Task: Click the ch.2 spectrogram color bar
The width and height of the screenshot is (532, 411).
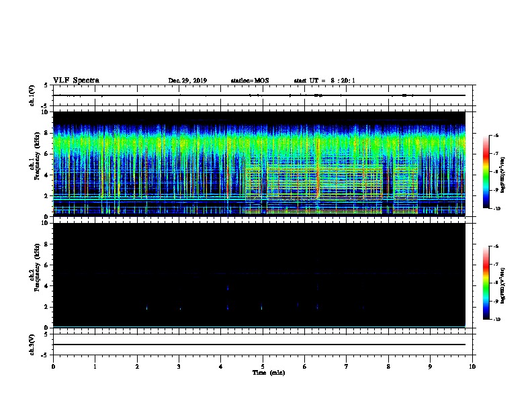Action: pos(486,283)
